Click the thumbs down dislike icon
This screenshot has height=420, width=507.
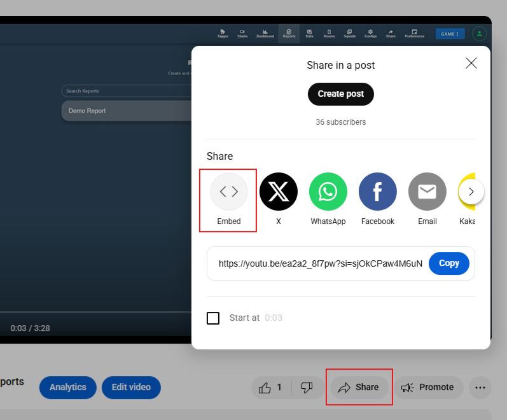point(307,387)
